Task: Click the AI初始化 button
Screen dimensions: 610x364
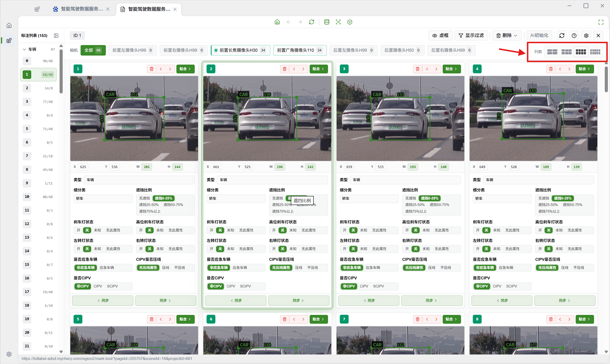Action: tap(539, 36)
